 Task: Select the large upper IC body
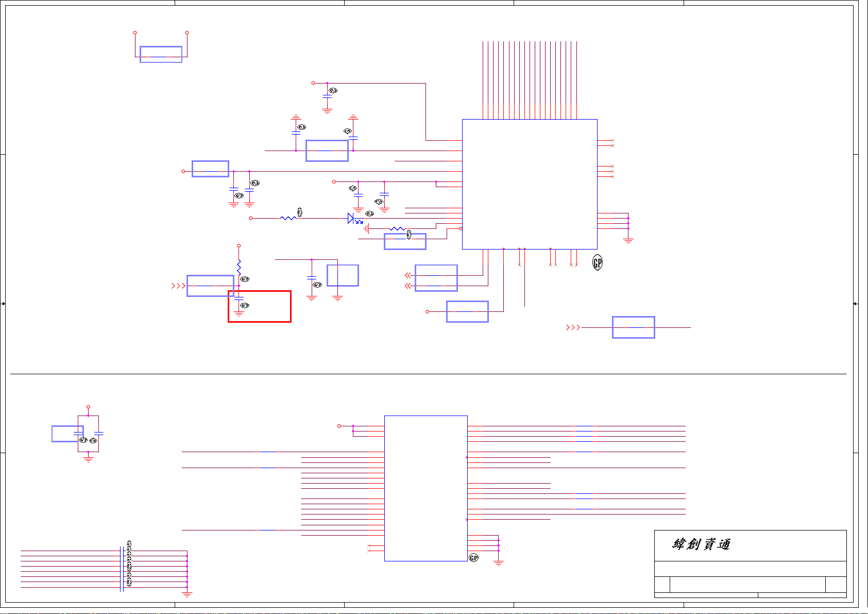point(530,184)
